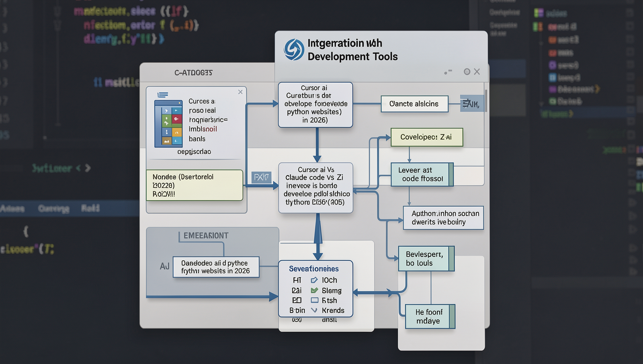This screenshot has width=643, height=364.
Task: Select the Oancte alslcine box
Action: 414,104
